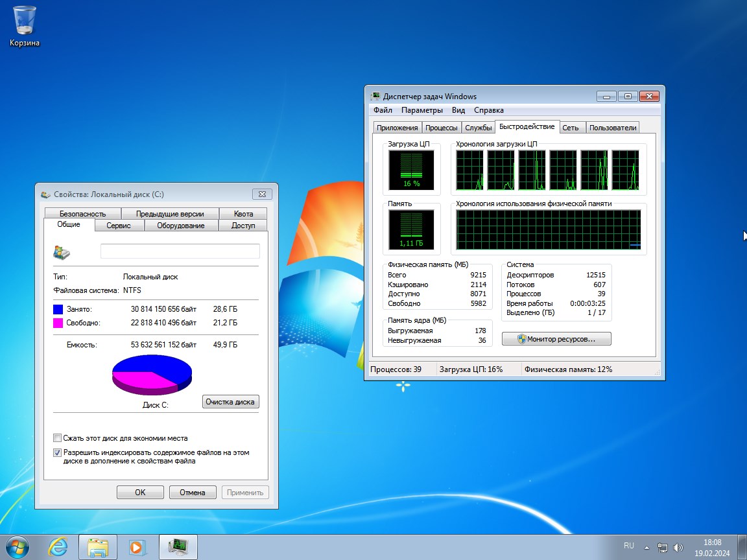747x560 pixels.
Task: Switch to the Безопасность tab
Action: click(82, 213)
